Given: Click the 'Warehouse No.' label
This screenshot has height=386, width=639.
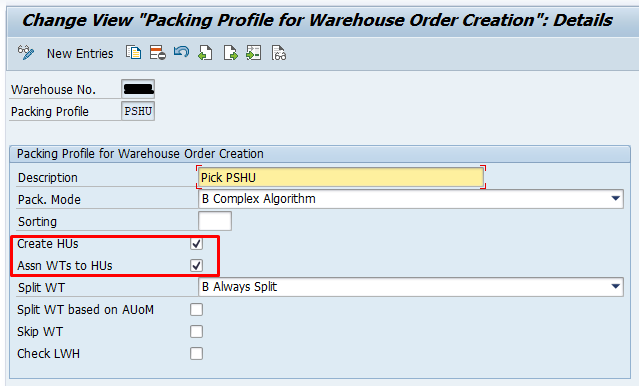Looking at the screenshot, I should tap(53, 90).
